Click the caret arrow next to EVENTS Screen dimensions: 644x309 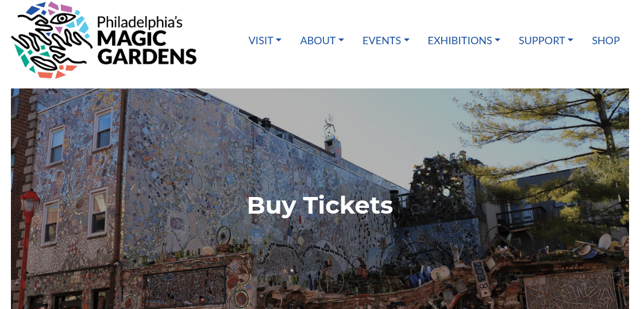407,41
